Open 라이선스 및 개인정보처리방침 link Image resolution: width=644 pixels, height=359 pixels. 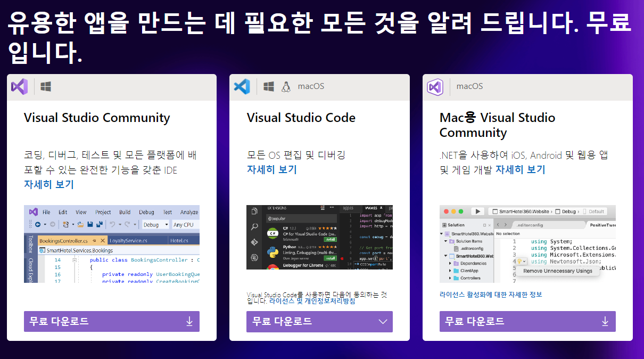tap(312, 301)
